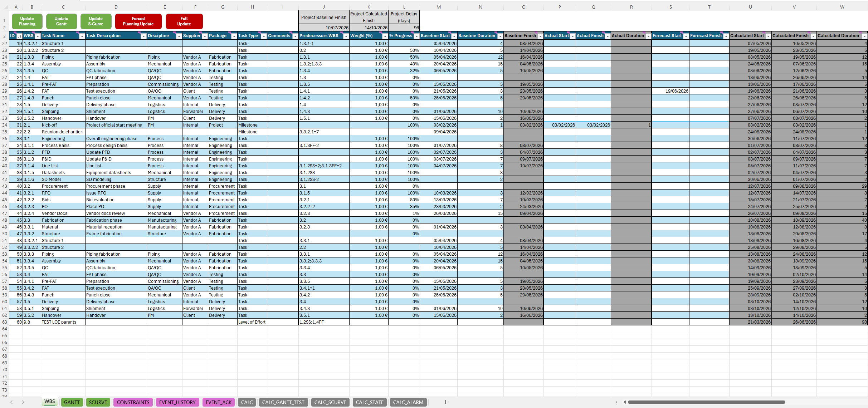868x408 pixels.
Task: Open the Supplier filter dropdown
Action: click(205, 36)
